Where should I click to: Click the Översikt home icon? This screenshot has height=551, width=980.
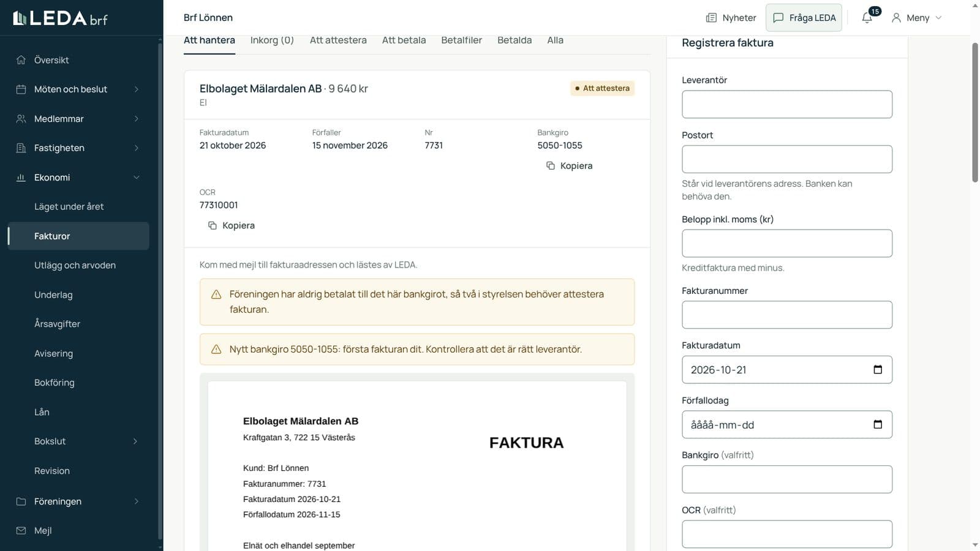pyautogui.click(x=21, y=60)
